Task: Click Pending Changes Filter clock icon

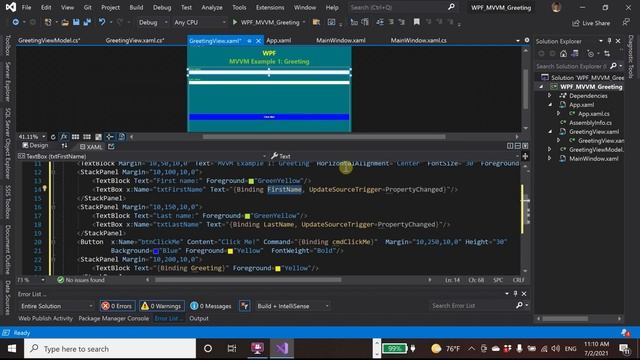Action: coord(590,53)
